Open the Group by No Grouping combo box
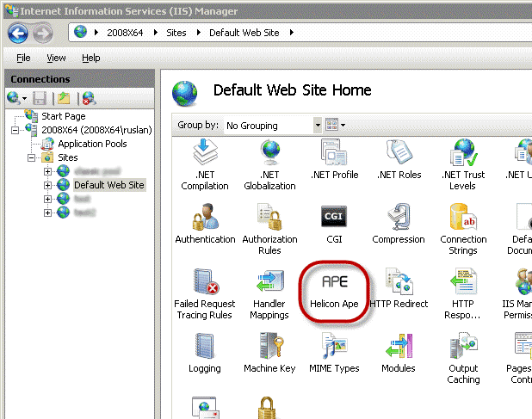 pyautogui.click(x=272, y=126)
